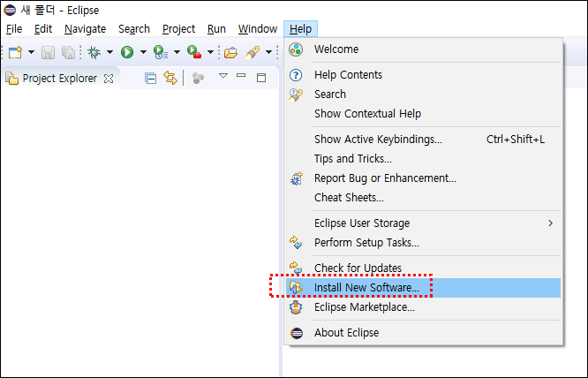Click the Eclipse Marketplace icon
Image resolution: width=588 pixels, height=378 pixels.
point(296,307)
